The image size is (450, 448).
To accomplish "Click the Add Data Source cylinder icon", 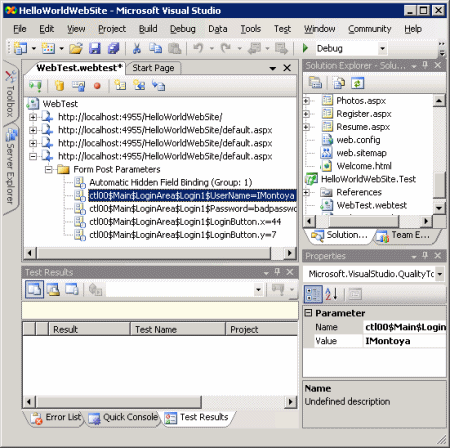I will coord(59,86).
